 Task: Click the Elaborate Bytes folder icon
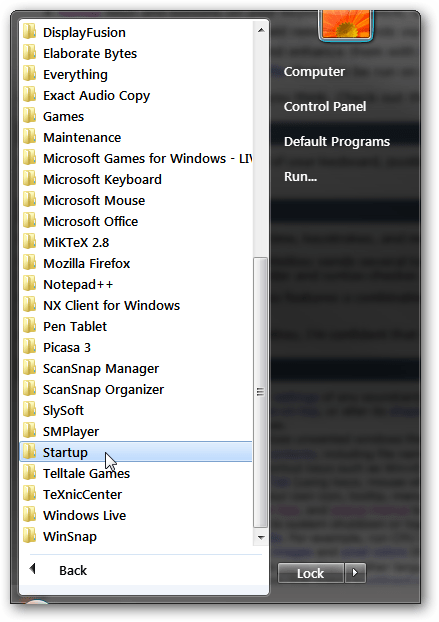30,53
